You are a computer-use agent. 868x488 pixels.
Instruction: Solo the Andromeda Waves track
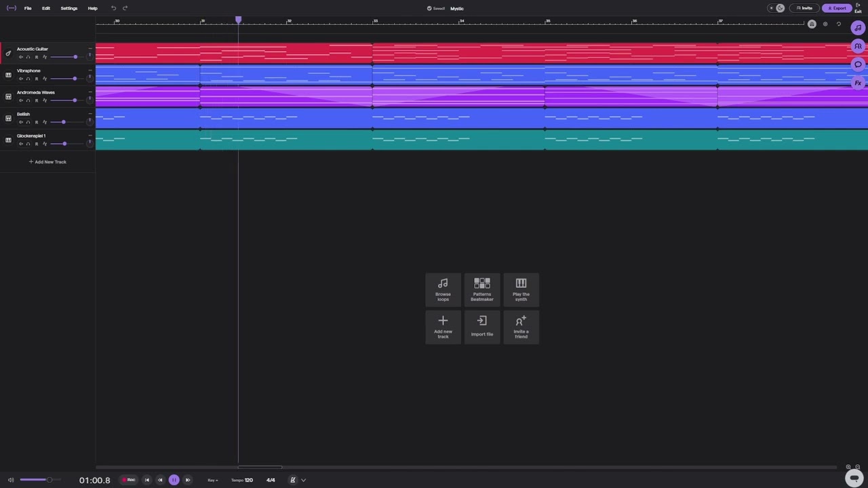(28, 100)
